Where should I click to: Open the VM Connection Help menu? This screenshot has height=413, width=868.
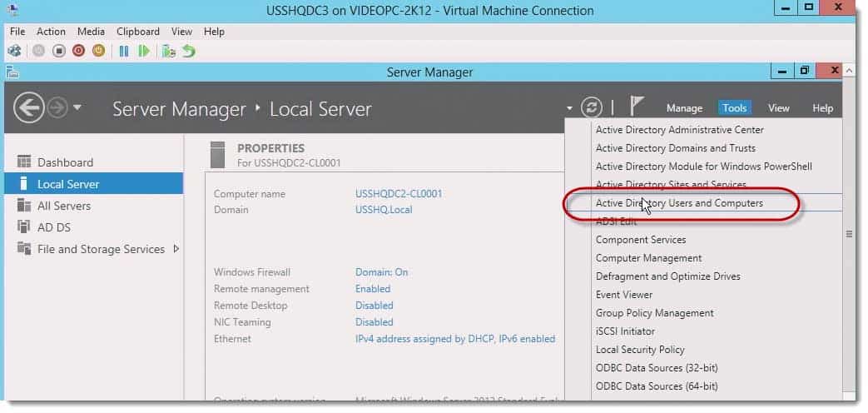(x=214, y=32)
